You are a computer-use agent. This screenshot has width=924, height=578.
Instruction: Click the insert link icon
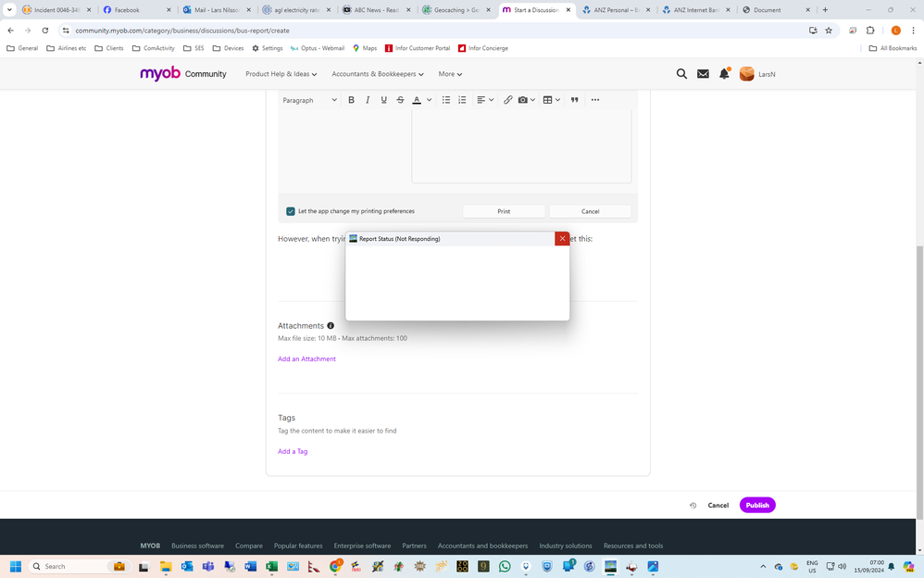coord(507,100)
